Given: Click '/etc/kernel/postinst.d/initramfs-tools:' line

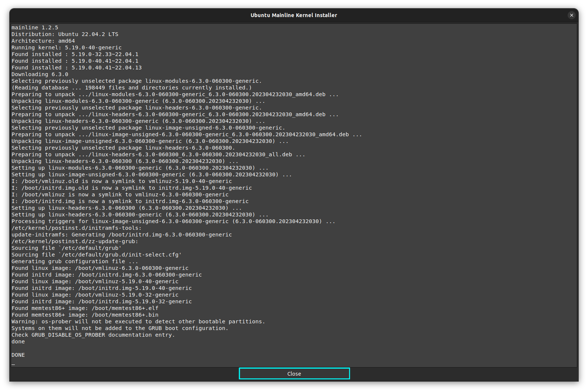Looking at the screenshot, I should (x=76, y=228).
